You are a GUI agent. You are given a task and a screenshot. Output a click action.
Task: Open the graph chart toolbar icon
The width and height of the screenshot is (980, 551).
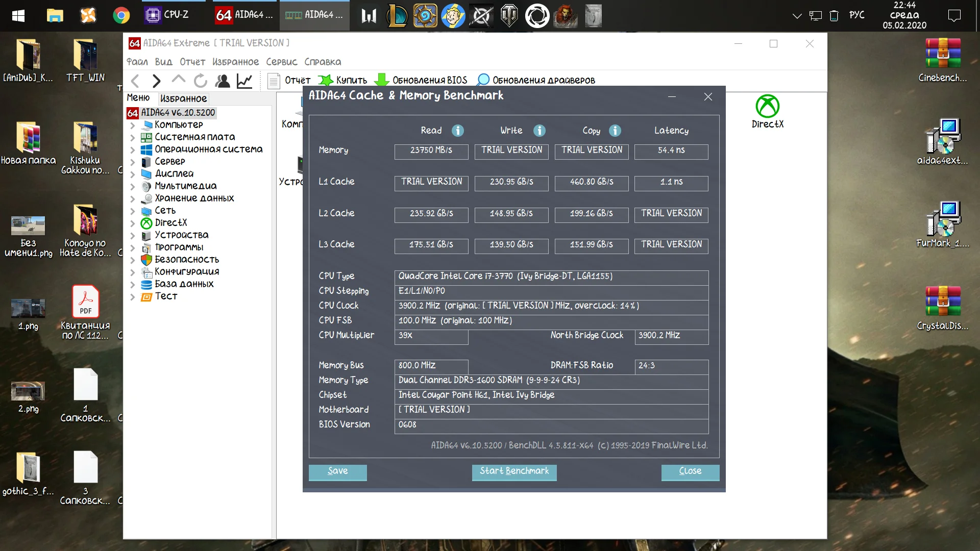pos(244,81)
